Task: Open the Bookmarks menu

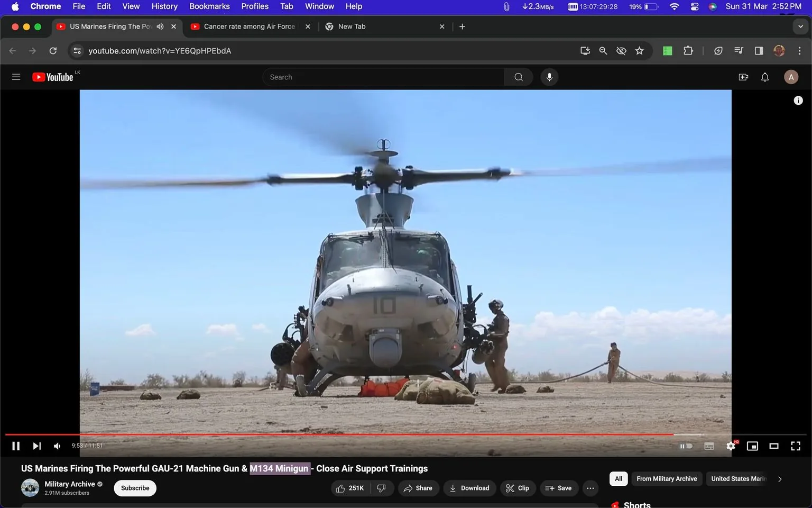Action: pos(209,6)
